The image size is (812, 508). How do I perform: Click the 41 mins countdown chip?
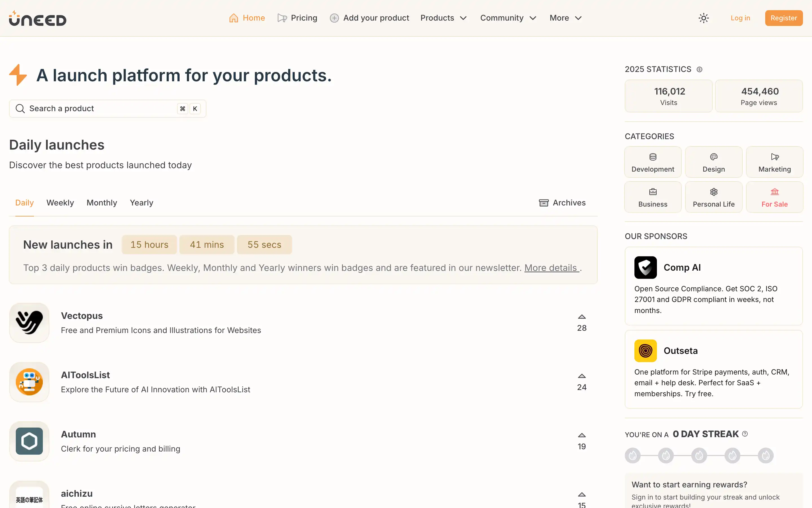[x=207, y=245]
